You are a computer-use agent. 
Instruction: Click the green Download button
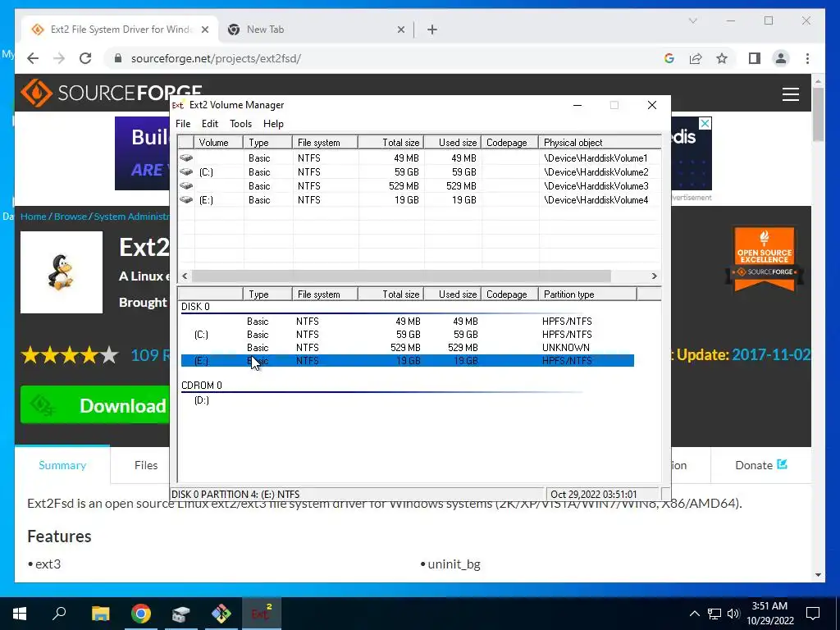click(x=95, y=405)
